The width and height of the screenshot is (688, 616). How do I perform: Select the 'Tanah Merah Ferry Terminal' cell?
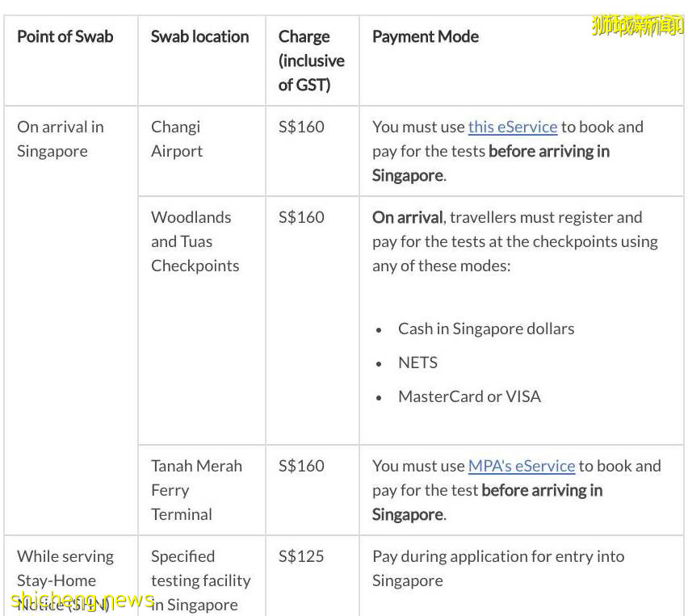[196, 490]
